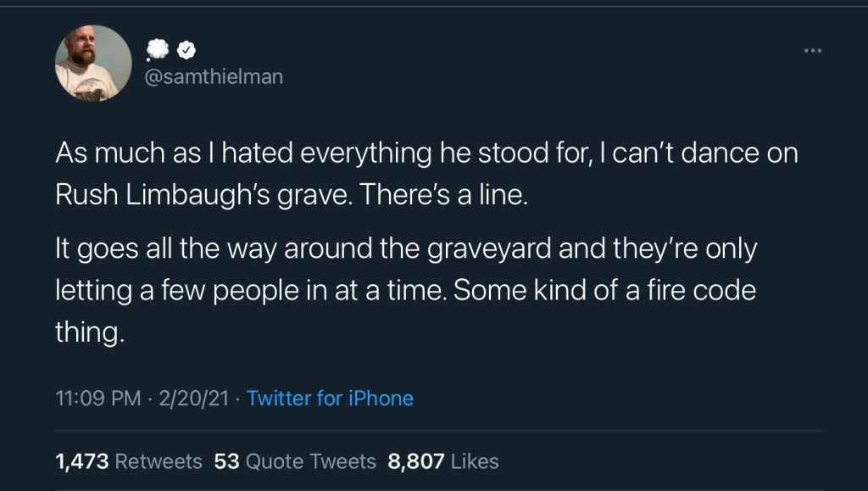Click the final word "thing."
868x491 pixels.
pos(90,332)
